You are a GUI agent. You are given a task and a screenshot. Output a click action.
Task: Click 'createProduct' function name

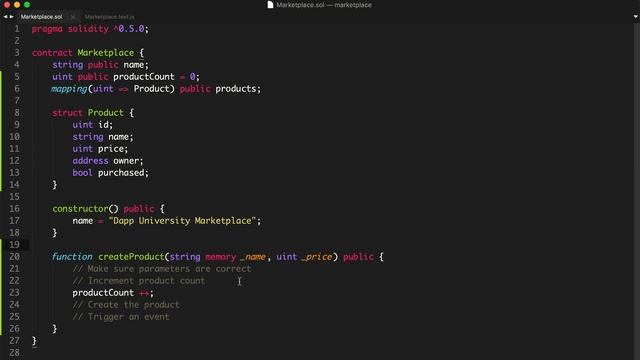pos(131,257)
